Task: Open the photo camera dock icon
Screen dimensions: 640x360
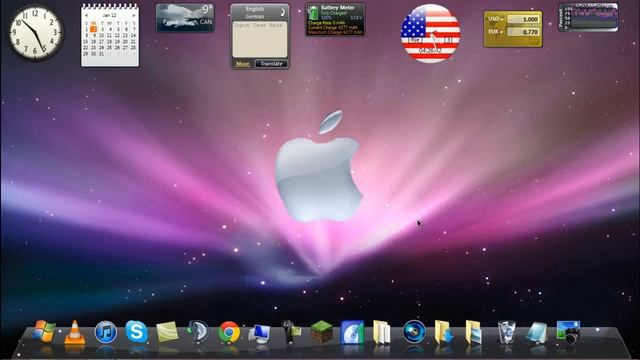Action: click(x=568, y=332)
